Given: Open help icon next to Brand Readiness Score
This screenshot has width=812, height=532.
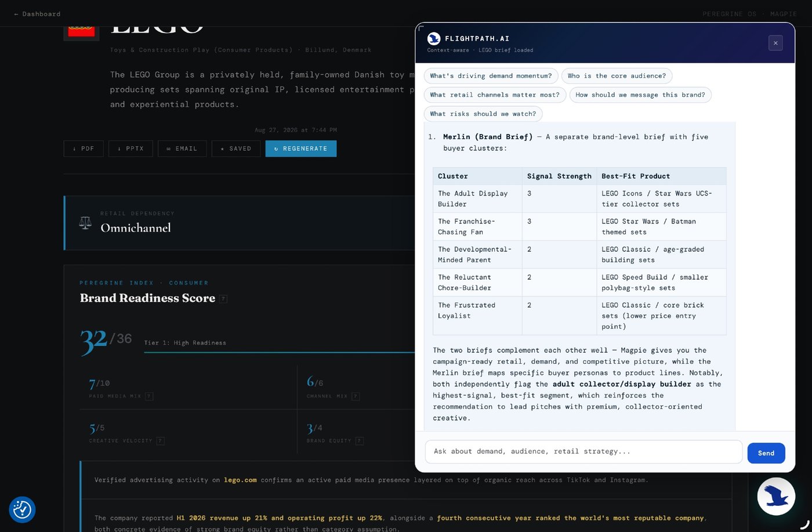Looking at the screenshot, I should coord(224,299).
